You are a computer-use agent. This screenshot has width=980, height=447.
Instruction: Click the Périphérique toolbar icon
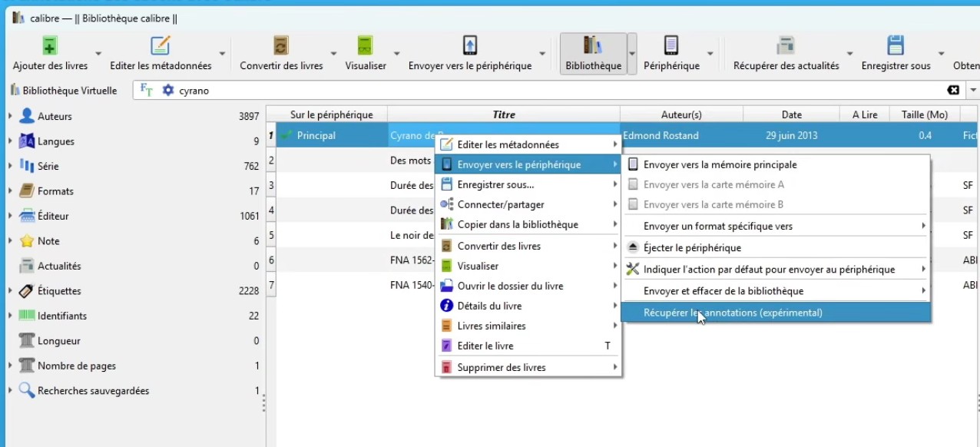tap(671, 46)
